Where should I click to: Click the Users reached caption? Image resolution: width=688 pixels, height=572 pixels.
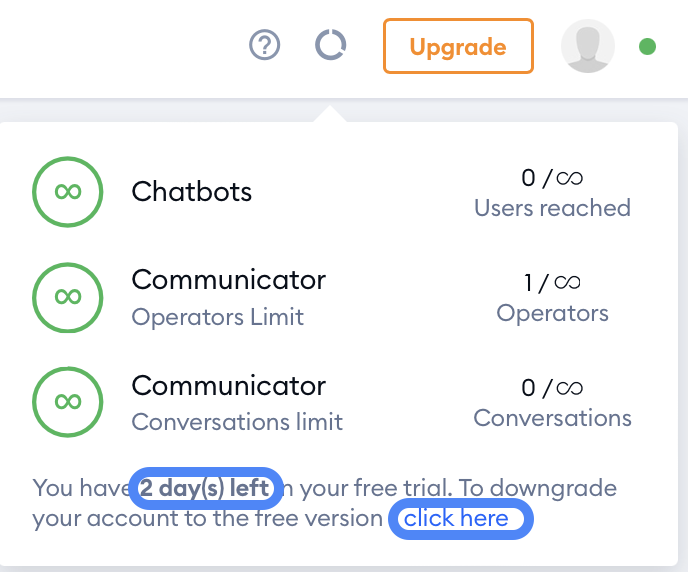552,208
